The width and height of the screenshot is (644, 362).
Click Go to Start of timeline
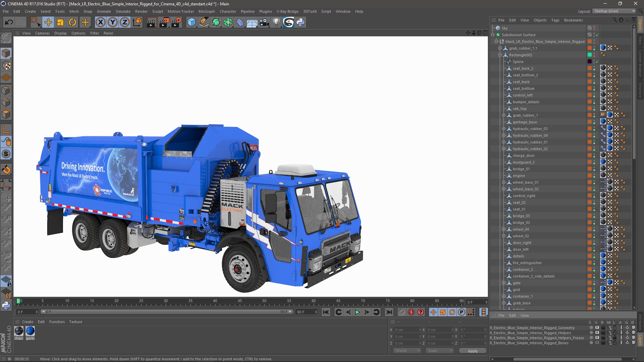point(326,312)
